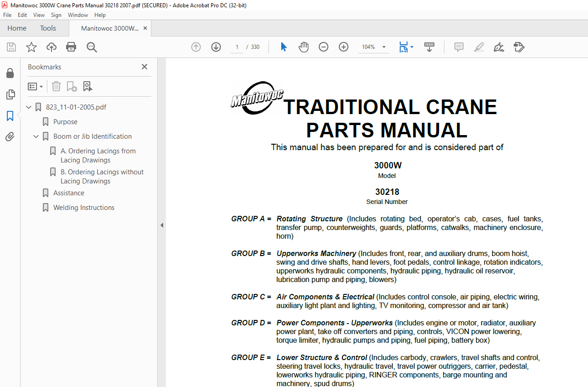Click the page number input field
The width and height of the screenshot is (588, 387).
click(x=237, y=47)
